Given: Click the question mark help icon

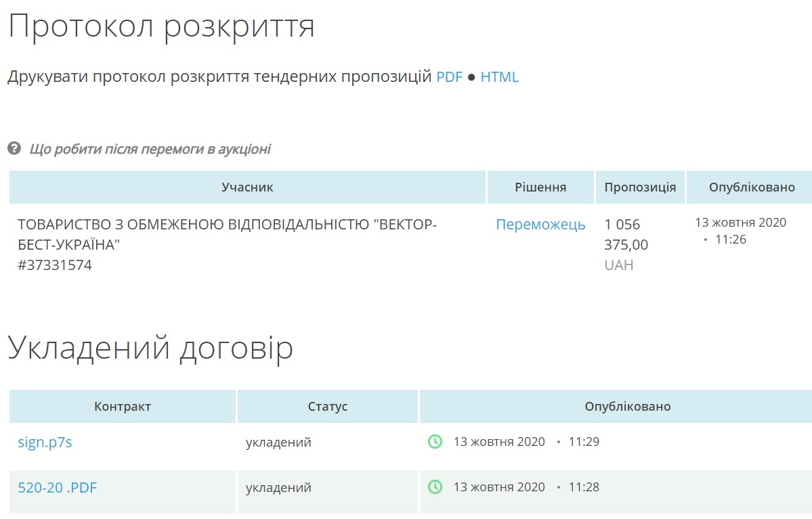Looking at the screenshot, I should [x=14, y=148].
